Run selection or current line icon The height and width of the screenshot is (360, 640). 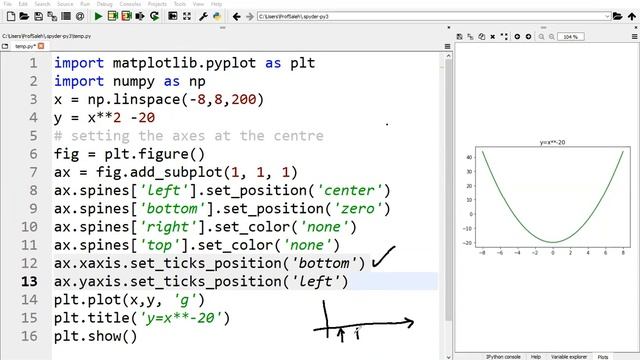click(x=140, y=16)
